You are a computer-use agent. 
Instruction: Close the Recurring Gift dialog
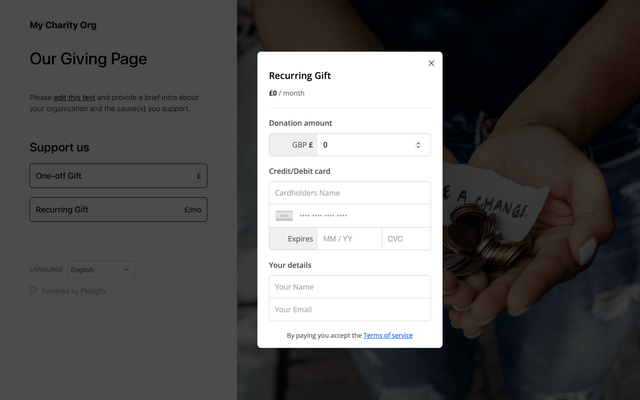click(431, 63)
